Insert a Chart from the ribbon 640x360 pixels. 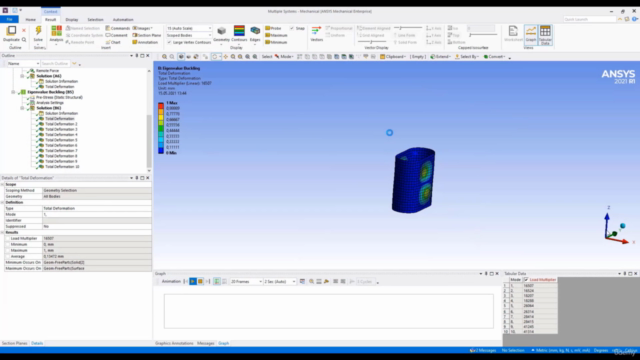113,42
